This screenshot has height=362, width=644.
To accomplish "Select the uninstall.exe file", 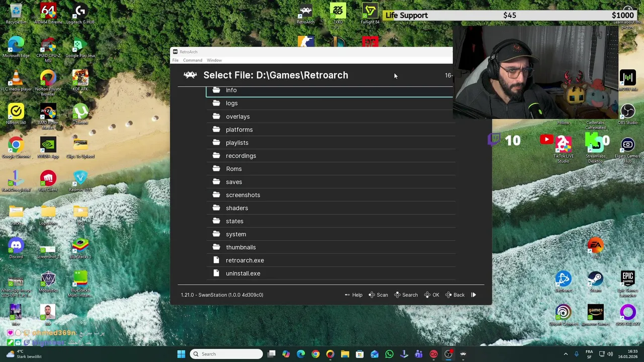I will coord(330,273).
